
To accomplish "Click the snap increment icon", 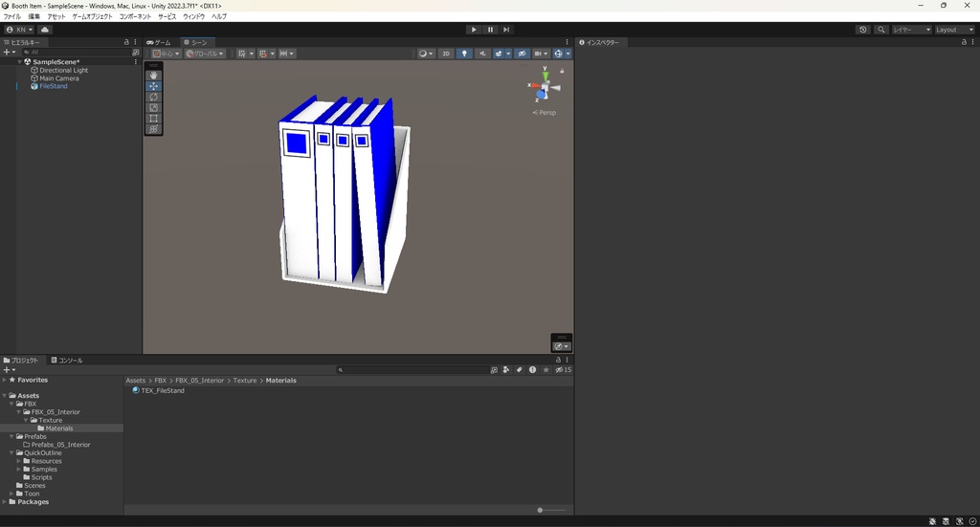I will coord(283,54).
